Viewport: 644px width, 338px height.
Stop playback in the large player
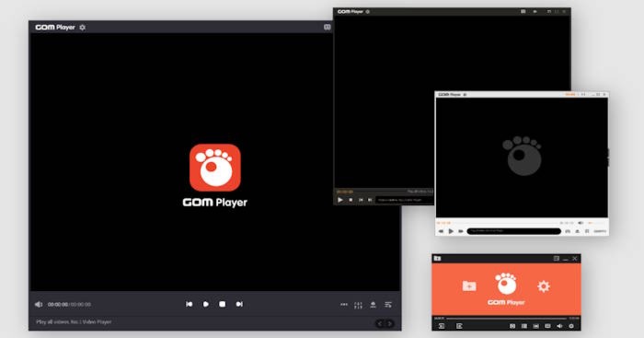click(223, 304)
